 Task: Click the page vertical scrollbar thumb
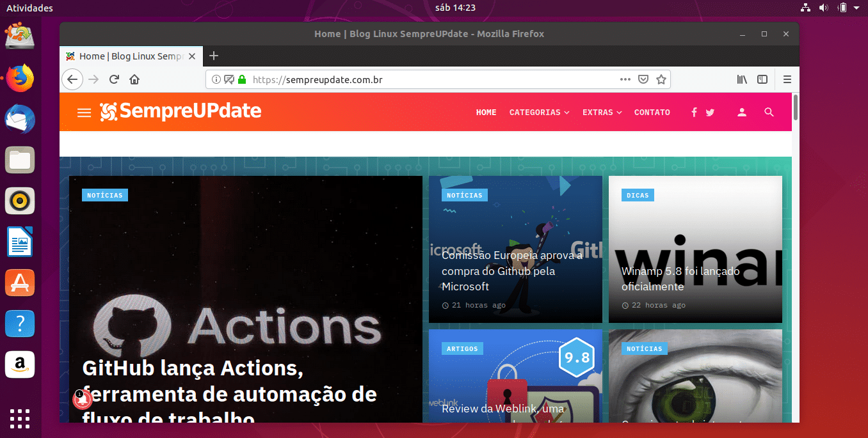tap(796, 107)
